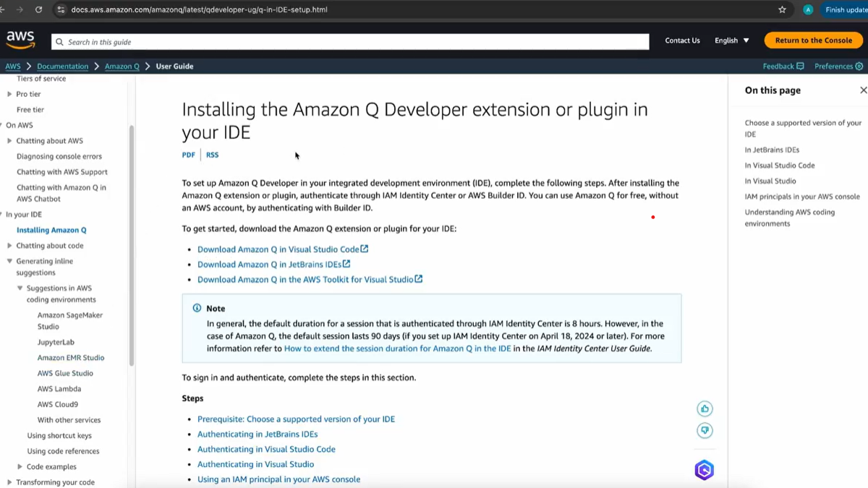Image resolution: width=868 pixels, height=488 pixels.
Task: Expand the Code examples section
Action: point(20,467)
